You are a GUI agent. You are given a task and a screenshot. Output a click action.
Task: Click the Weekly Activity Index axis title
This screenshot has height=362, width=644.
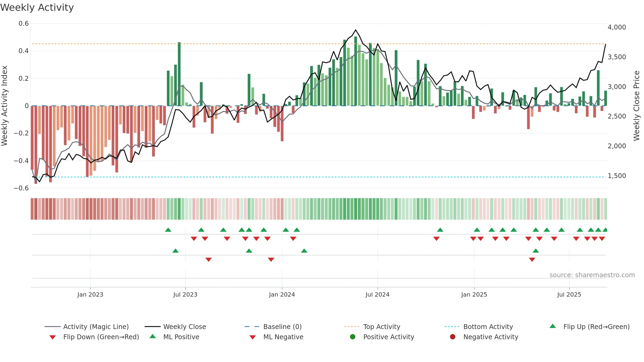4,106
